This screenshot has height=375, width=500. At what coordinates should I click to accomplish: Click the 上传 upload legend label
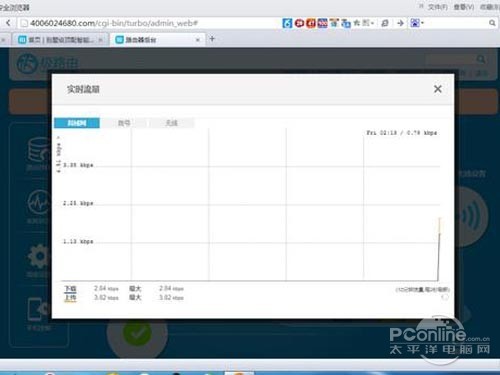(70, 298)
